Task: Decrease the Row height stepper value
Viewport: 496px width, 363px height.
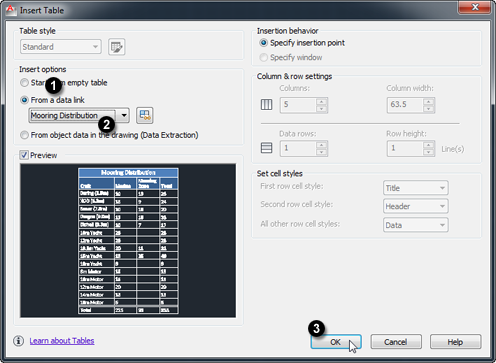Action: click(x=428, y=152)
